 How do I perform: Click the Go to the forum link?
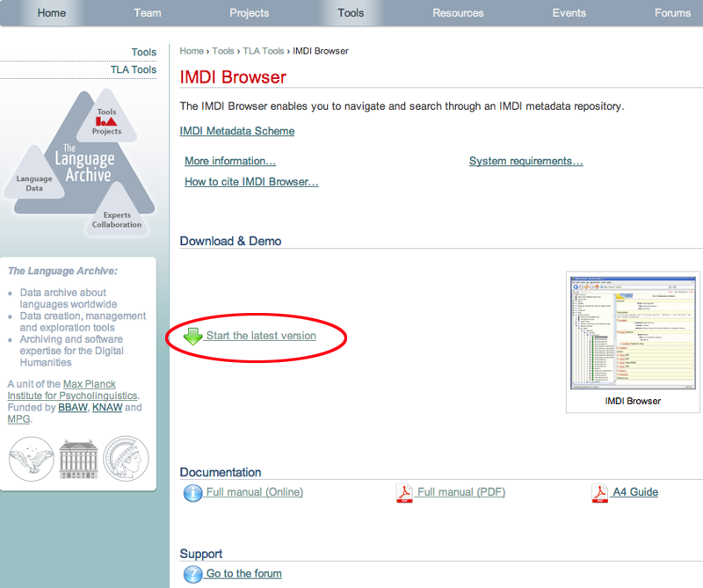pos(244,574)
